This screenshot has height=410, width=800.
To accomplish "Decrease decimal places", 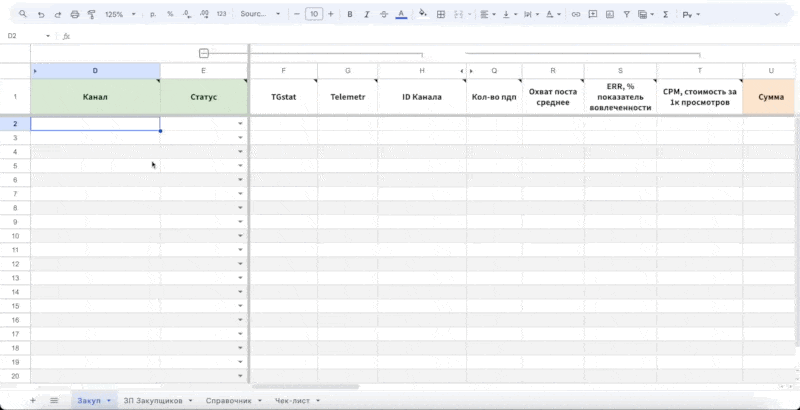I will tap(187, 14).
